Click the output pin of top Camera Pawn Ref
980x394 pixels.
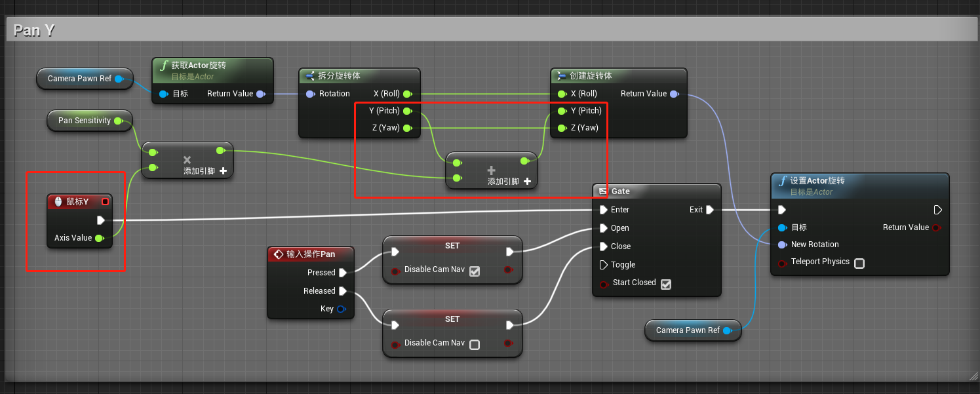pyautogui.click(x=119, y=79)
